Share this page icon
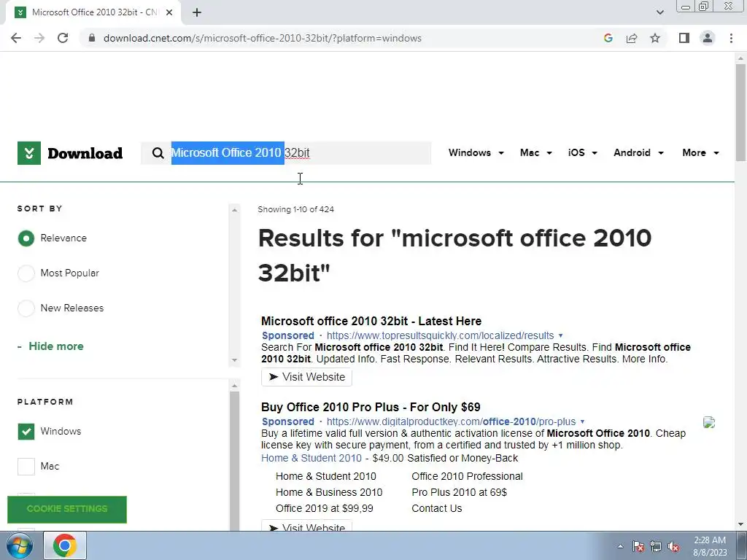 (x=632, y=38)
